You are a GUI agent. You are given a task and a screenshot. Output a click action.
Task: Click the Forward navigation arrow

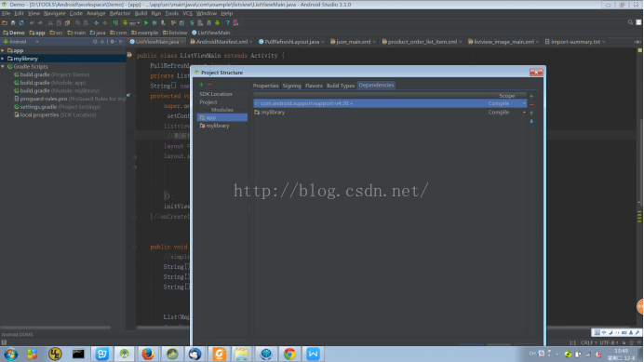(x=105, y=23)
